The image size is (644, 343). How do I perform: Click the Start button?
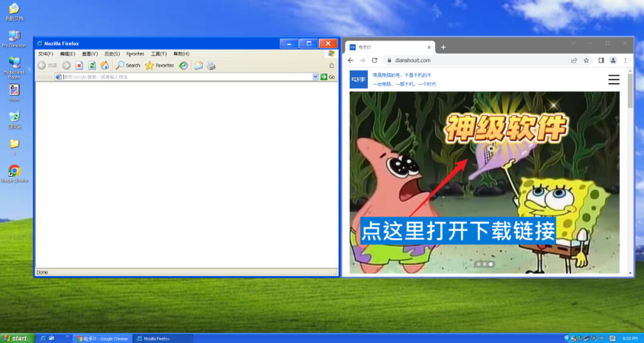point(17,338)
